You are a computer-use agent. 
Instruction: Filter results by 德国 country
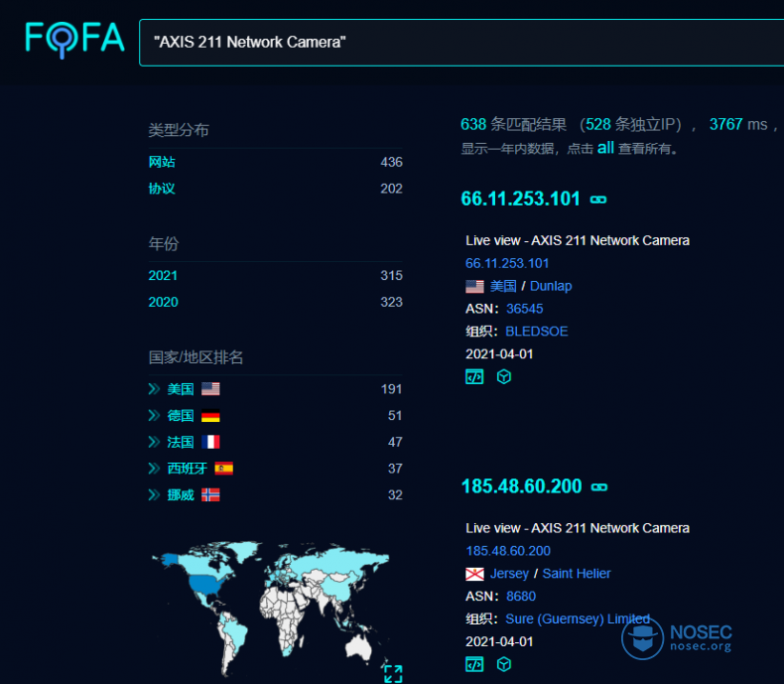(181, 416)
